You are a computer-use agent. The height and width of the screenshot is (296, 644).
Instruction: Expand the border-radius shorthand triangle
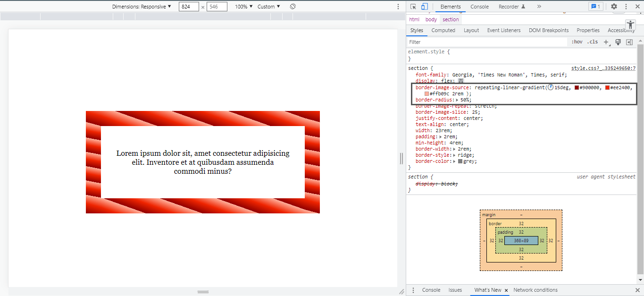click(457, 100)
